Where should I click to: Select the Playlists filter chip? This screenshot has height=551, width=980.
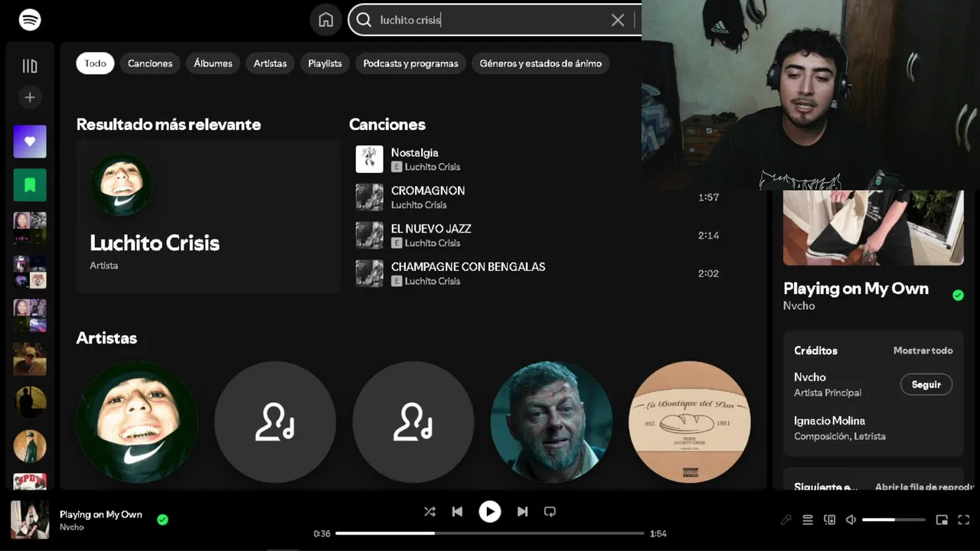point(325,64)
